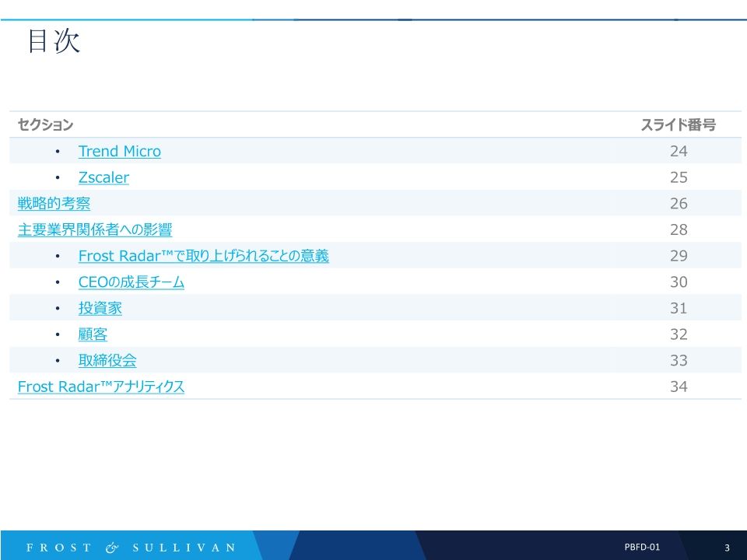Select the page number 34 cell
This screenshot has width=747, height=560.
click(681, 386)
